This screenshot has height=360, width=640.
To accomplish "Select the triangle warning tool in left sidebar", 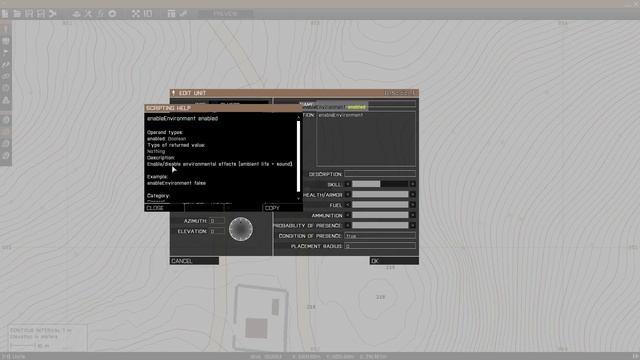I will pyautogui.click(x=6, y=100).
